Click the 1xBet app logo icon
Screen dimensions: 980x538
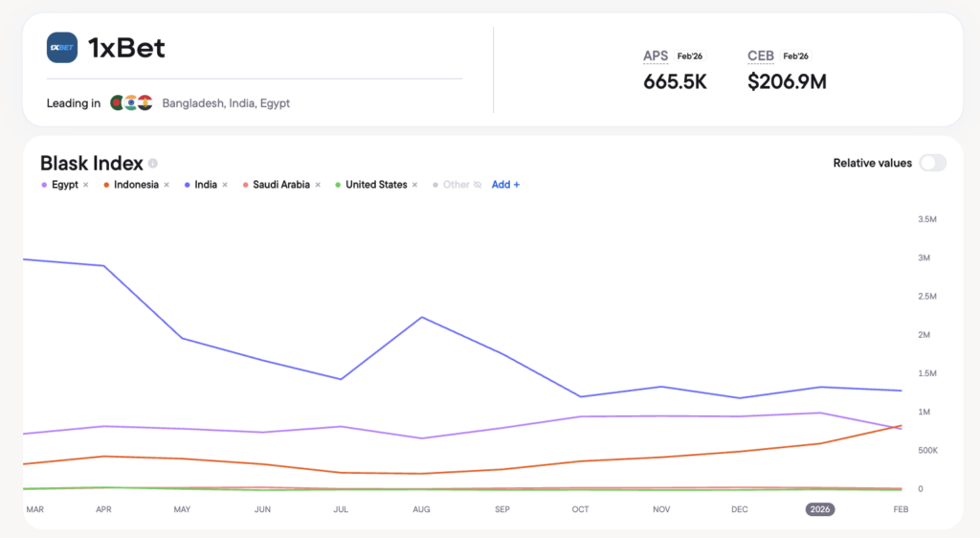(x=62, y=48)
